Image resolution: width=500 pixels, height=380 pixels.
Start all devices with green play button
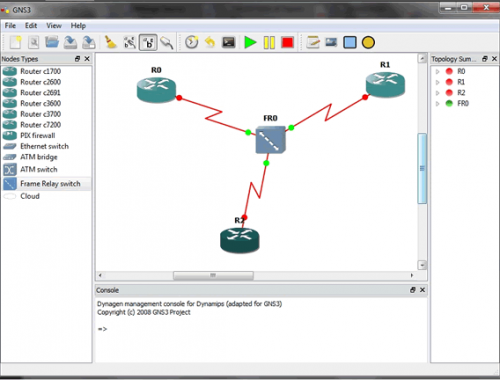(x=250, y=43)
